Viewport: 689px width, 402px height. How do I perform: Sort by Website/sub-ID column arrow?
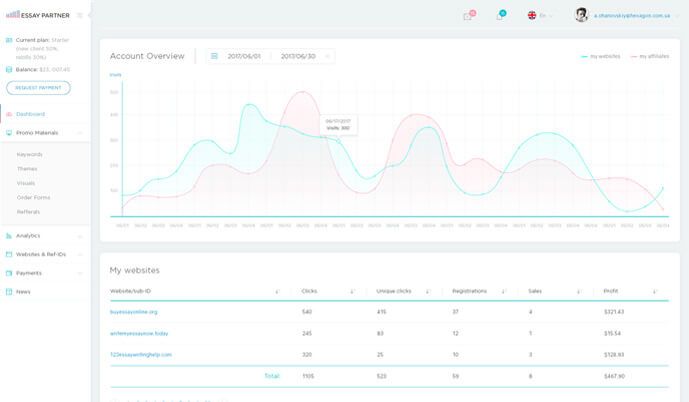point(277,291)
